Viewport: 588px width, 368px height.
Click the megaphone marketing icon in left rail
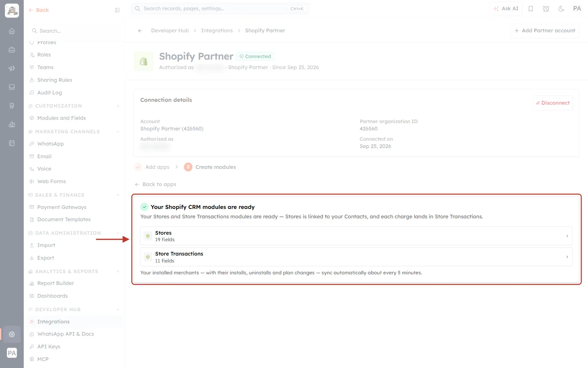[12, 68]
